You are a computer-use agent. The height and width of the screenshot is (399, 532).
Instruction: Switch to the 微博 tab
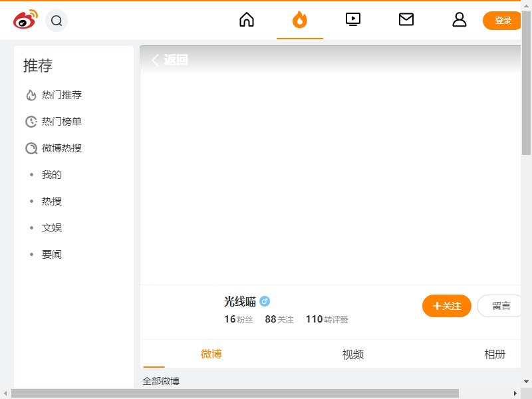point(211,354)
